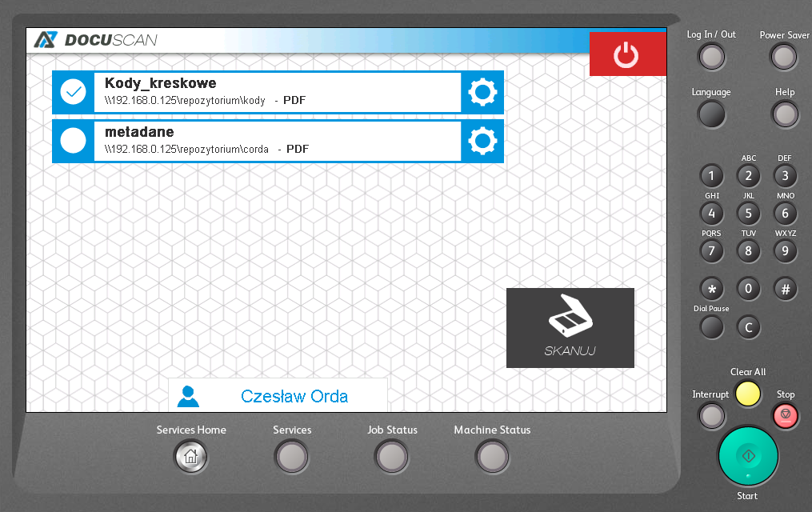
Task: Tap keypad digit 0
Action: coord(748,289)
